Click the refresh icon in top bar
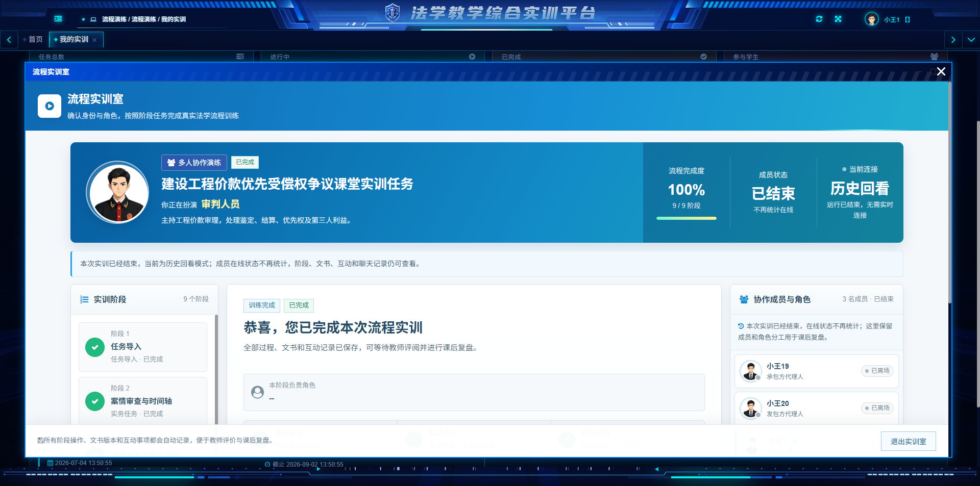Viewport: 980px width, 486px height. [819, 19]
